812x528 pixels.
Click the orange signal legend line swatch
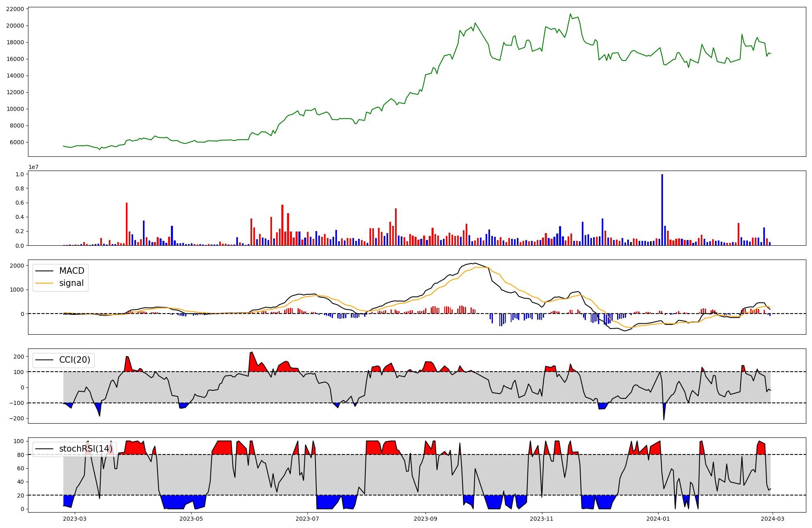coord(44,283)
